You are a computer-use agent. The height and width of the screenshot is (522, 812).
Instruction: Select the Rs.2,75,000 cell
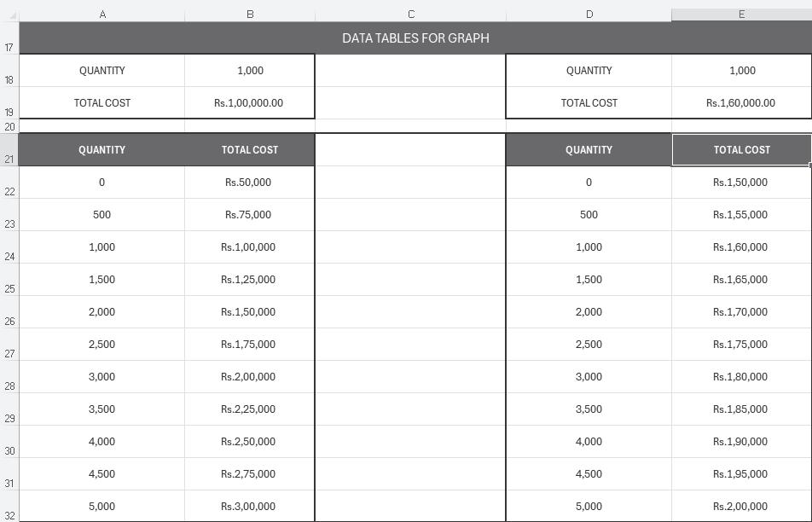pos(248,474)
